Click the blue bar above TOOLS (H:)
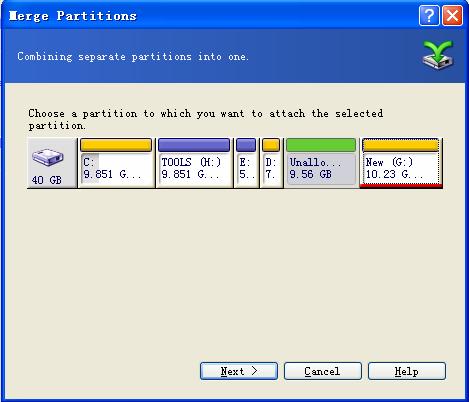 pyautogui.click(x=194, y=145)
